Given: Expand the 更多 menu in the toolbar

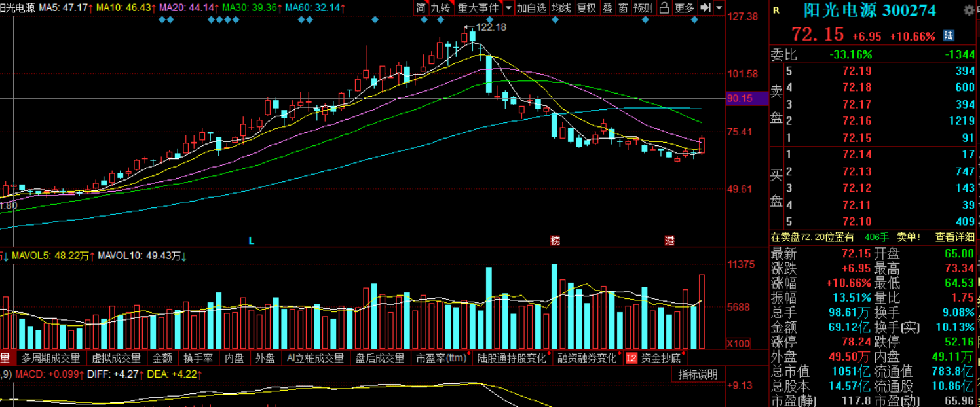Looking at the screenshot, I should tap(684, 8).
